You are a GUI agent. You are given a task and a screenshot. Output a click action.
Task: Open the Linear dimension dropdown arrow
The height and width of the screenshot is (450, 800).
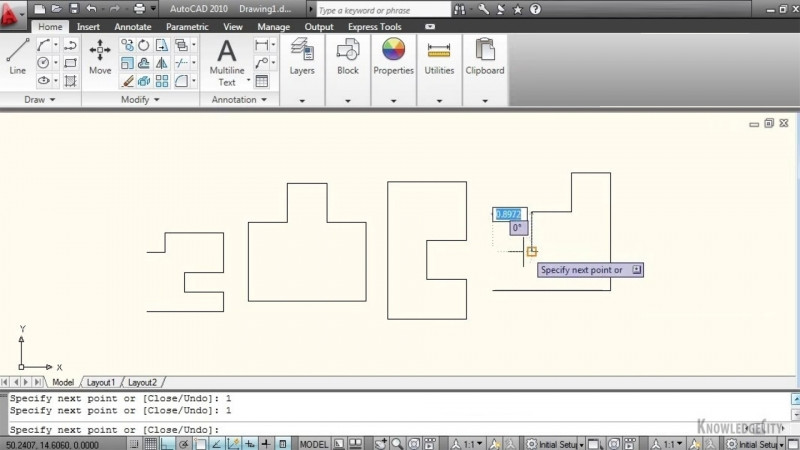tap(273, 45)
